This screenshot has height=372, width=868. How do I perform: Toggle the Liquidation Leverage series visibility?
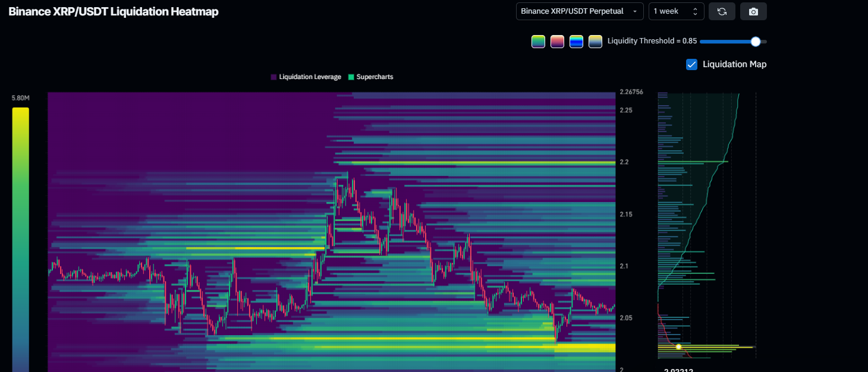pyautogui.click(x=305, y=77)
